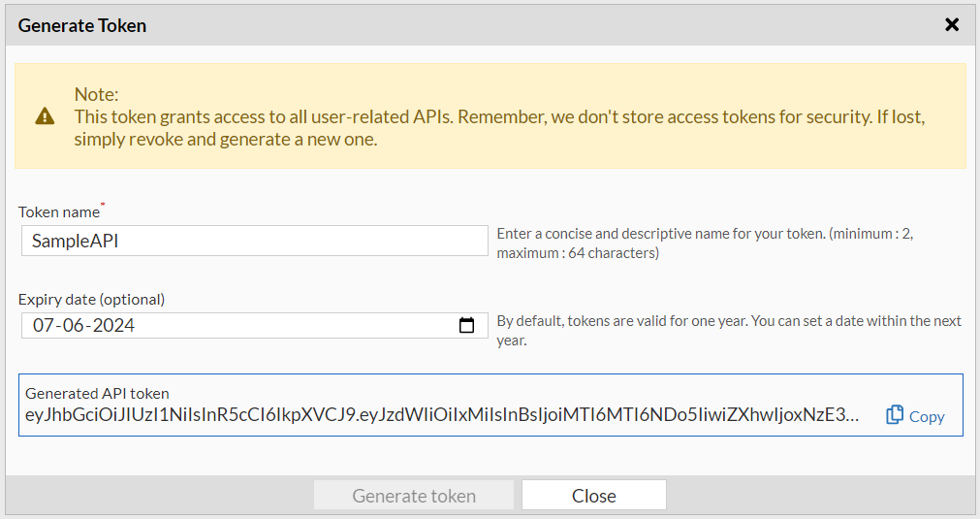
Task: Open the calendar picker for expiry date
Action: 466,326
